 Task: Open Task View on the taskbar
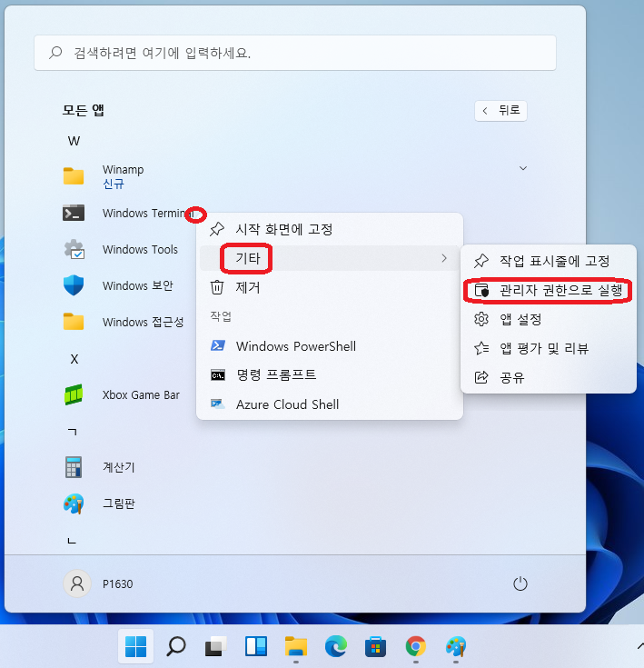pos(216,647)
